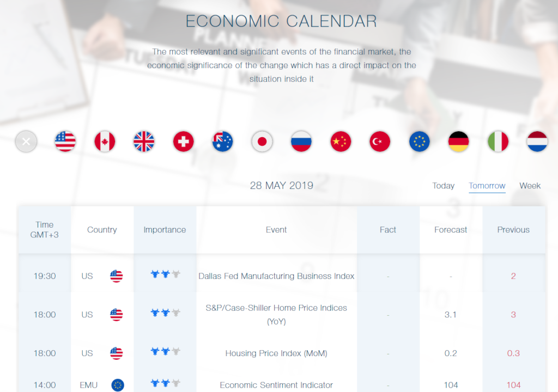Select the 19:30 time cell
558x392 pixels.
[45, 276]
